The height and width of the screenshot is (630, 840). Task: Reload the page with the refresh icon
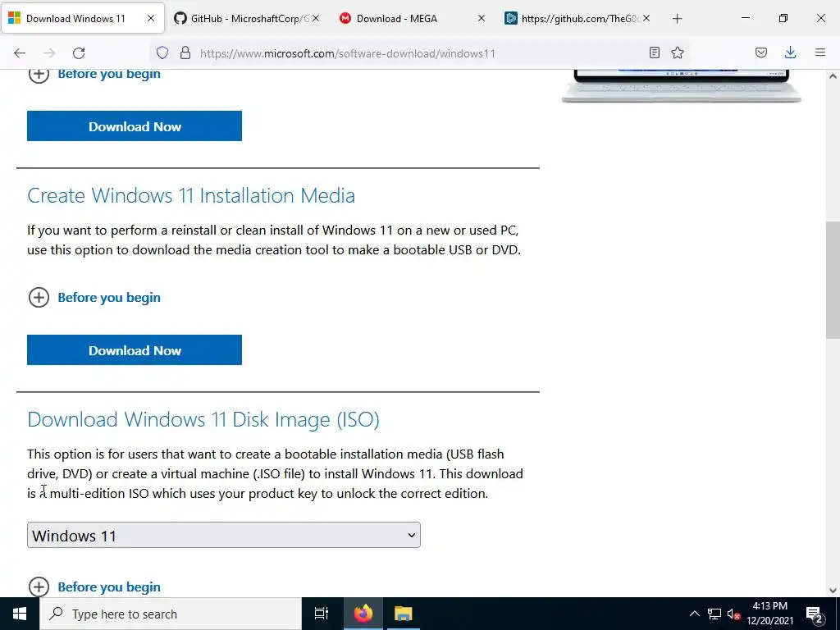tap(79, 53)
